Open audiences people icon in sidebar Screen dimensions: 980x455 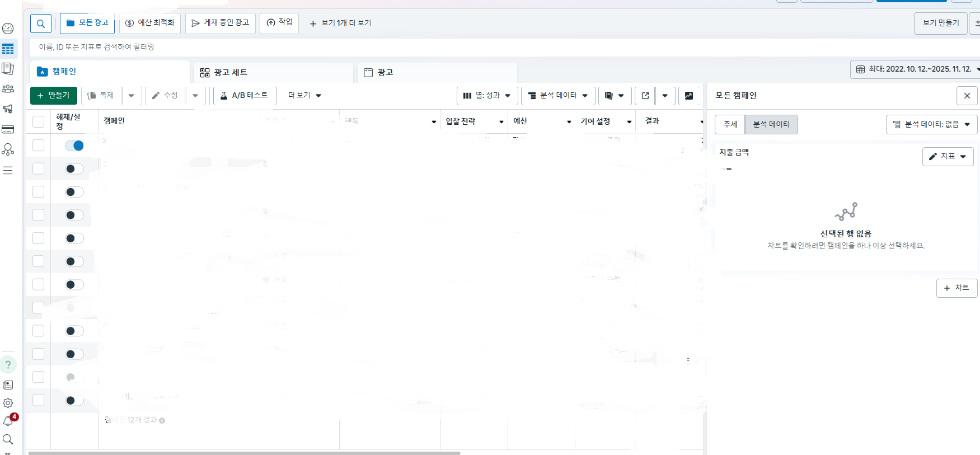tap(8, 89)
